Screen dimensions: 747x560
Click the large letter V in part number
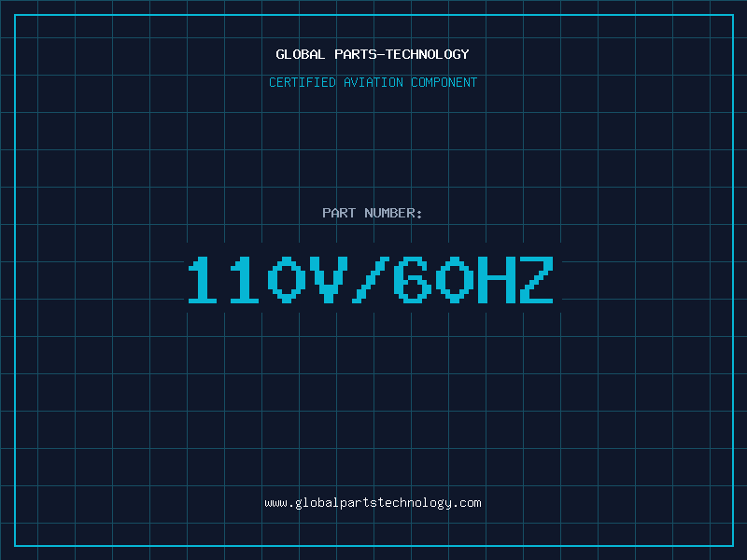[329, 280]
